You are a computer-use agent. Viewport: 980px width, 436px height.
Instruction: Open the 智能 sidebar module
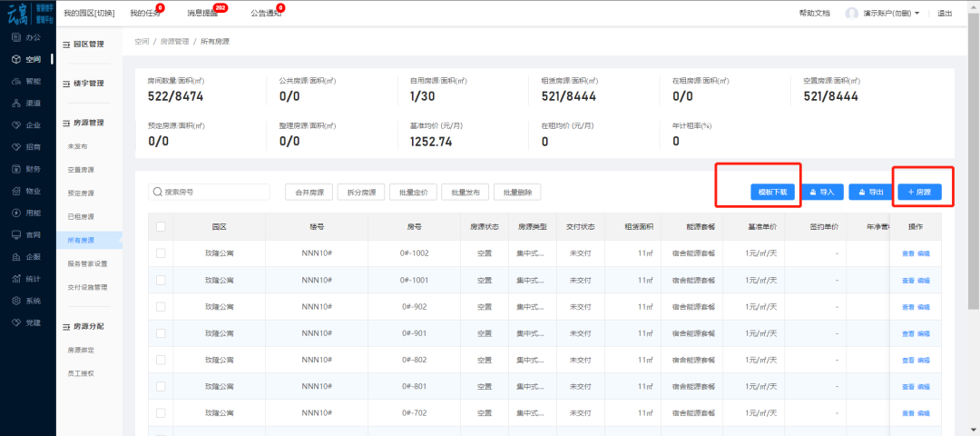[x=27, y=82]
